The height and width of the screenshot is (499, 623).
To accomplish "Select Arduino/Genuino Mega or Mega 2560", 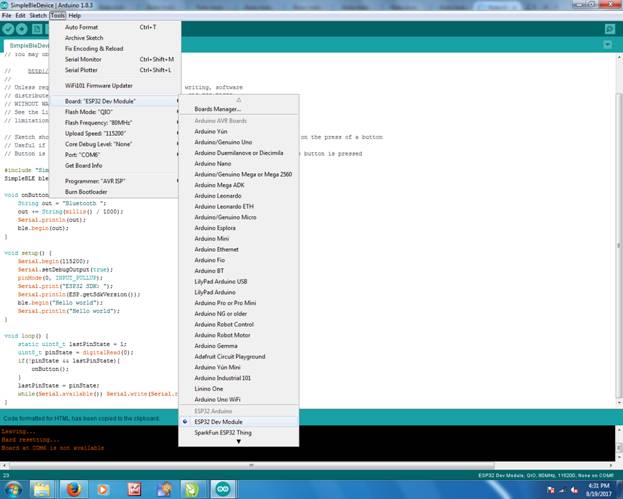I will [238, 174].
